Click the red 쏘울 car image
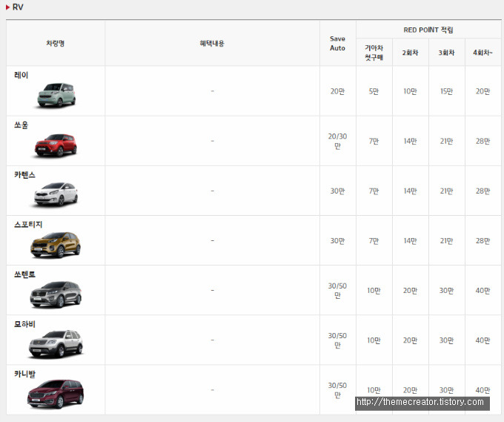Screen dimensions: 504x422 click(56, 145)
